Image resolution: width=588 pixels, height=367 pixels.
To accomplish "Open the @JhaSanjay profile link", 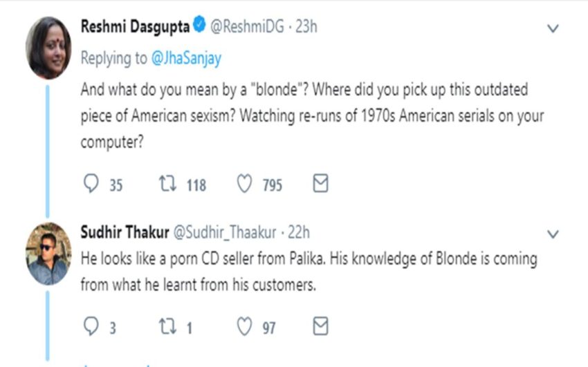I will pyautogui.click(x=186, y=59).
